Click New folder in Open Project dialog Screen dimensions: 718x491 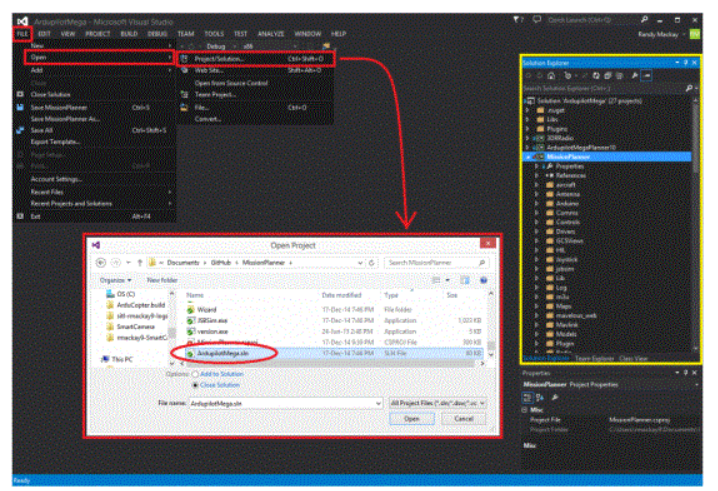[162, 280]
